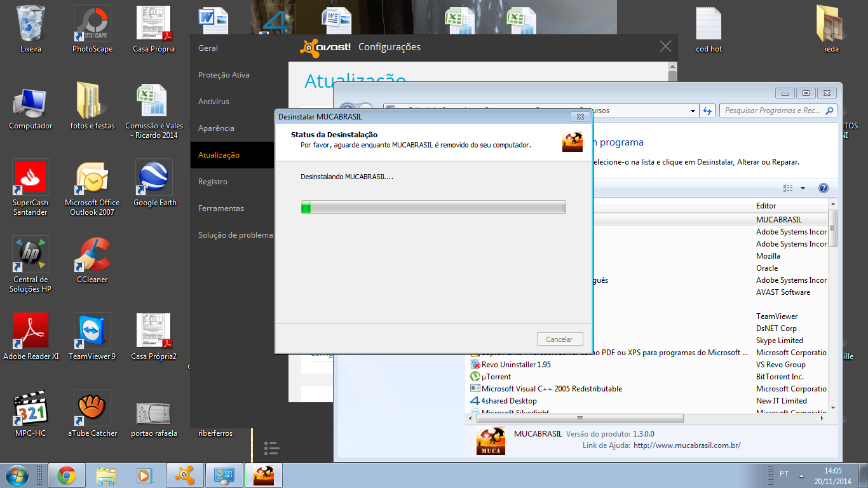Click the aTube Catcher desktop icon
The image size is (868, 488).
point(92,409)
